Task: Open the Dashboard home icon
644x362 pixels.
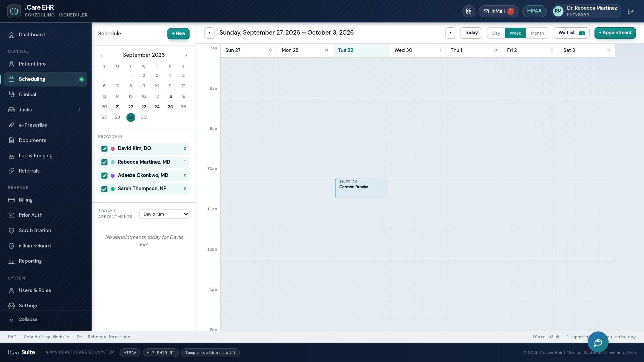Action: pyautogui.click(x=11, y=35)
